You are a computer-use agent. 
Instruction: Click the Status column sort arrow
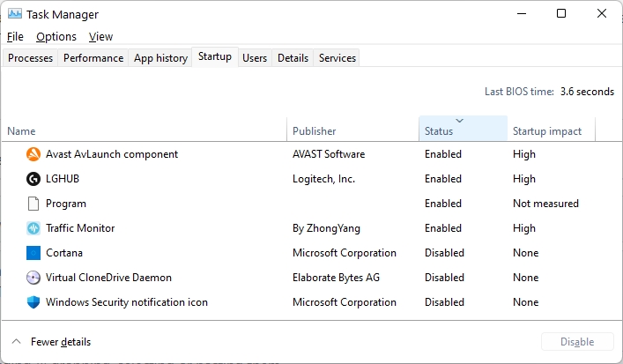point(460,121)
